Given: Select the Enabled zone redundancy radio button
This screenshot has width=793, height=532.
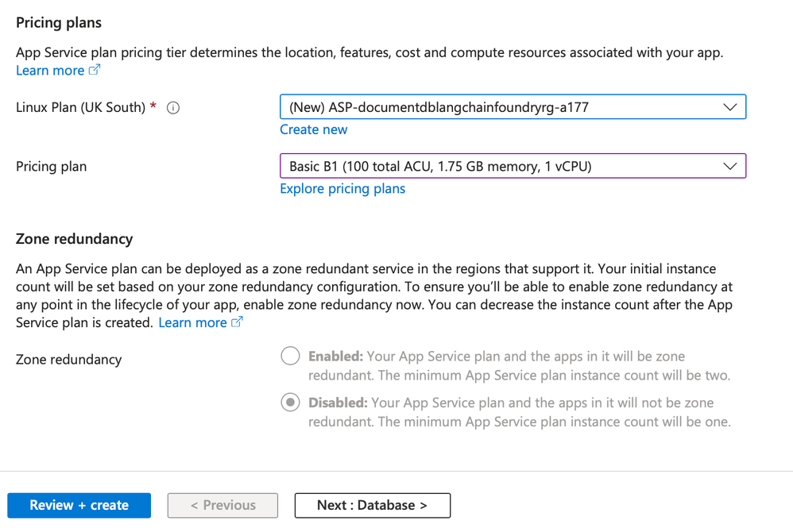Looking at the screenshot, I should [x=290, y=357].
